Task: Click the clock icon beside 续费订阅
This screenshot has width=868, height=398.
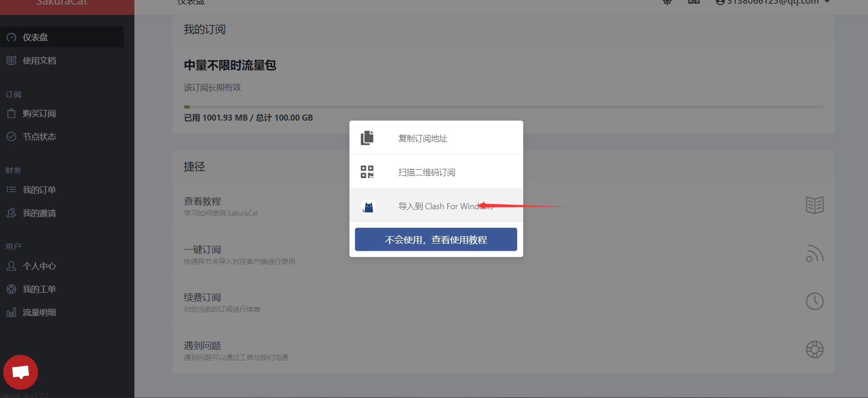Action: click(814, 302)
